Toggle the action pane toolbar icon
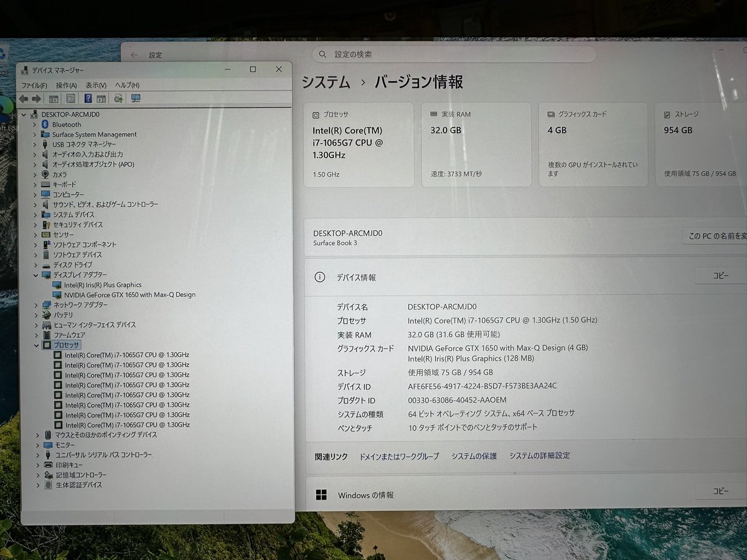This screenshot has width=747, height=560. [101, 98]
